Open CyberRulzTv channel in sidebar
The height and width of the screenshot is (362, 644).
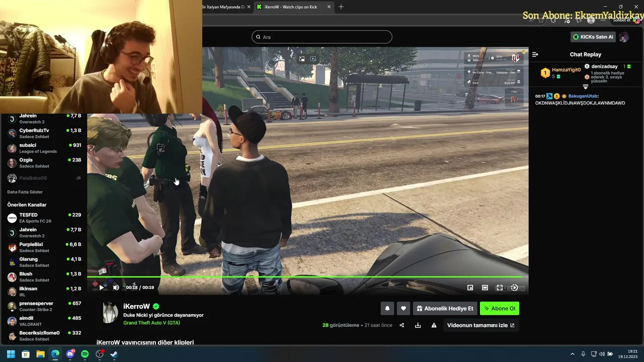click(44, 133)
